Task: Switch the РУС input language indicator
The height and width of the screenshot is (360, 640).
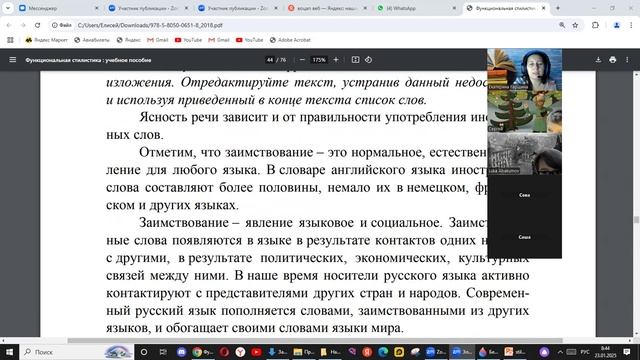Action: point(585,352)
